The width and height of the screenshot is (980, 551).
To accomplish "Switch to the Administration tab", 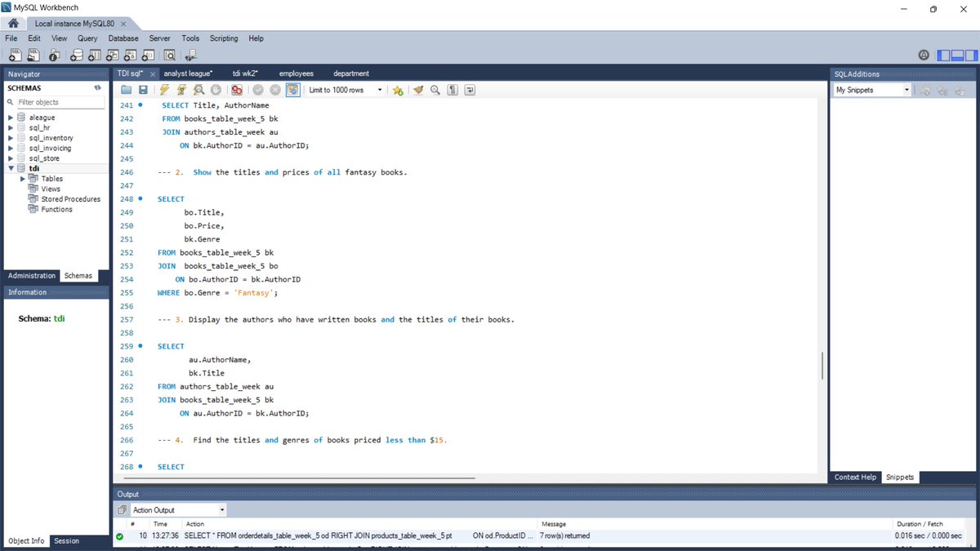I will point(32,276).
